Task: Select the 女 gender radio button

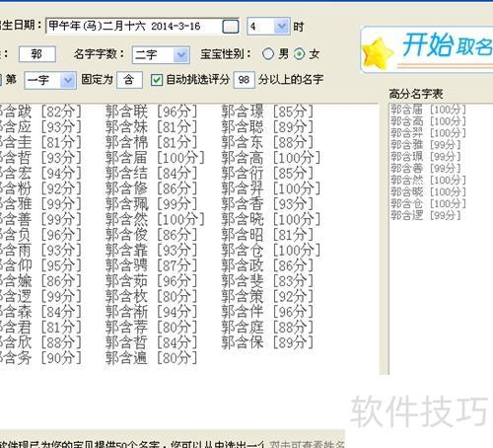Action: 299,54
